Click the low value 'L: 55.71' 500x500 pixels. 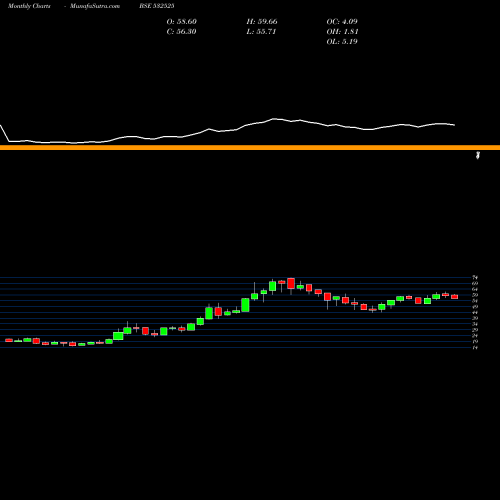click(x=261, y=32)
